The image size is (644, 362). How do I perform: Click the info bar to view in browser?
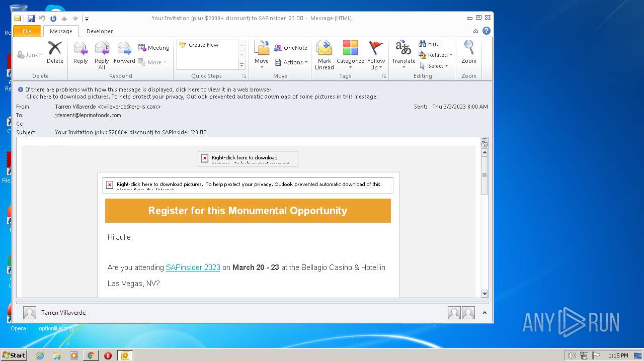point(149,89)
